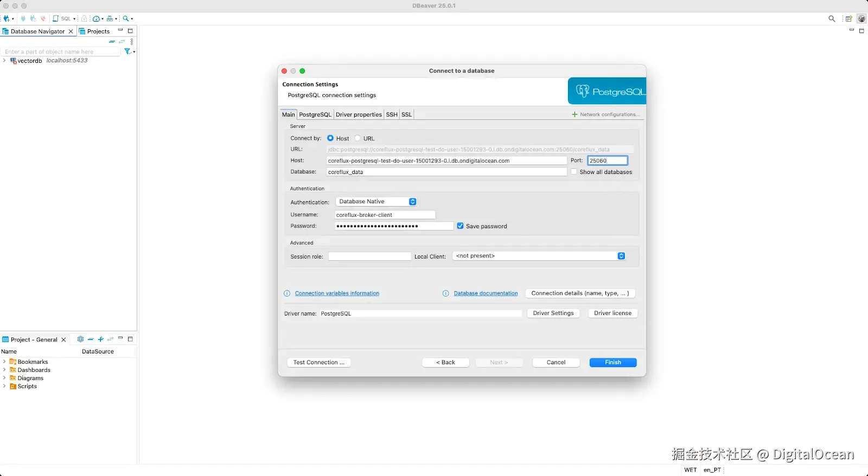
Task: Click the Driver license button
Action: pyautogui.click(x=612, y=313)
